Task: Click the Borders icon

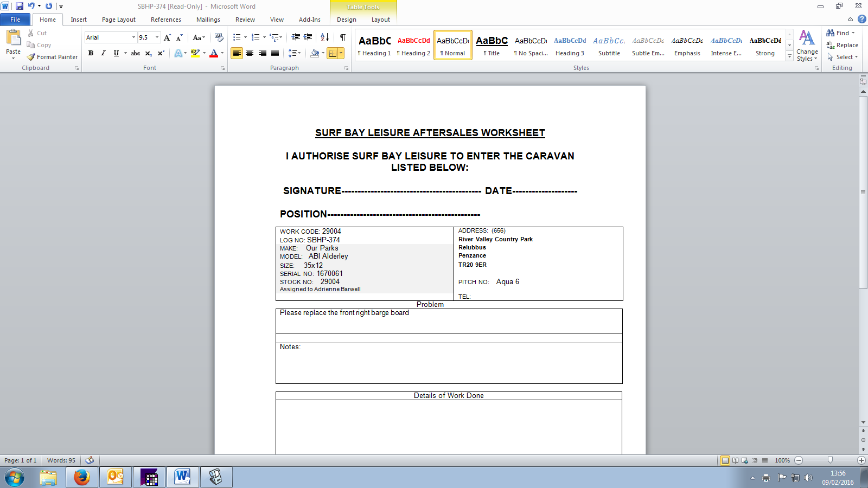Action: coord(333,53)
